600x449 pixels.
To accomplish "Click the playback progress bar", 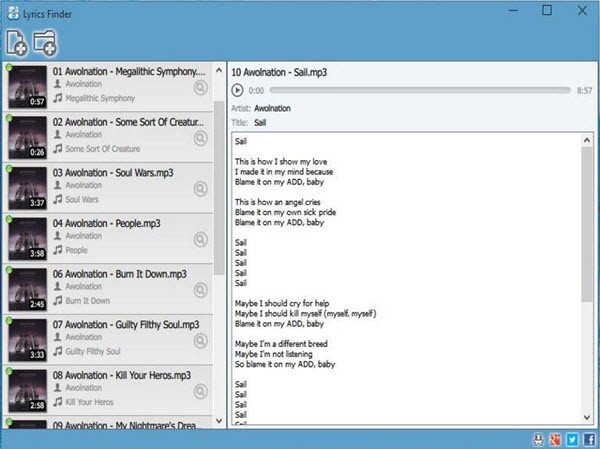I will coord(420,90).
